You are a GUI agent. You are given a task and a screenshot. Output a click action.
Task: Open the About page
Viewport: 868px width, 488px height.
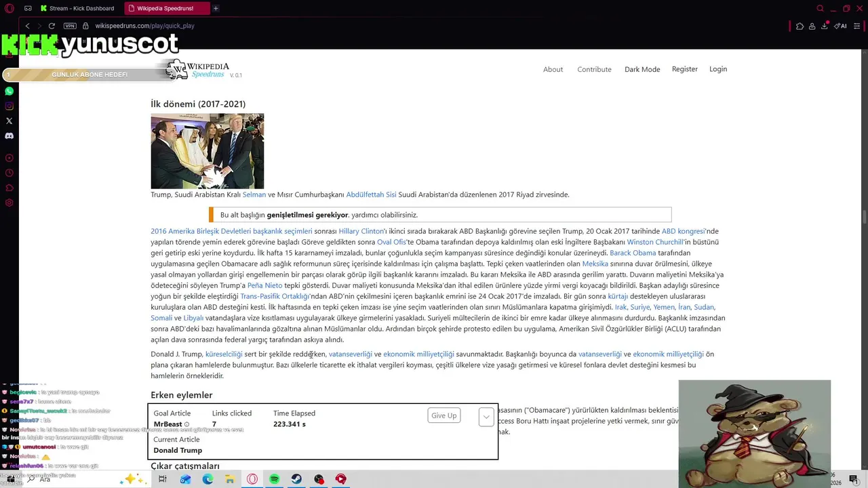pos(553,69)
